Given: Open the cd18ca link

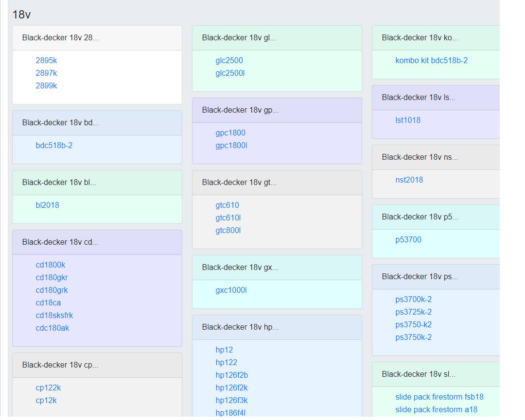Looking at the screenshot, I should click(x=48, y=303).
